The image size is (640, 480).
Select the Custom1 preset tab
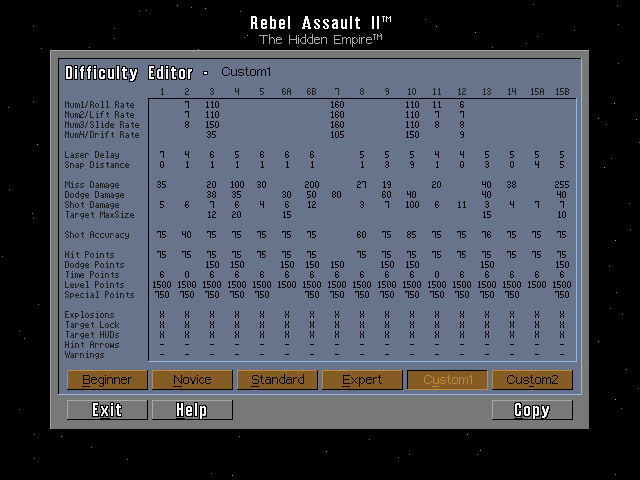(447, 380)
